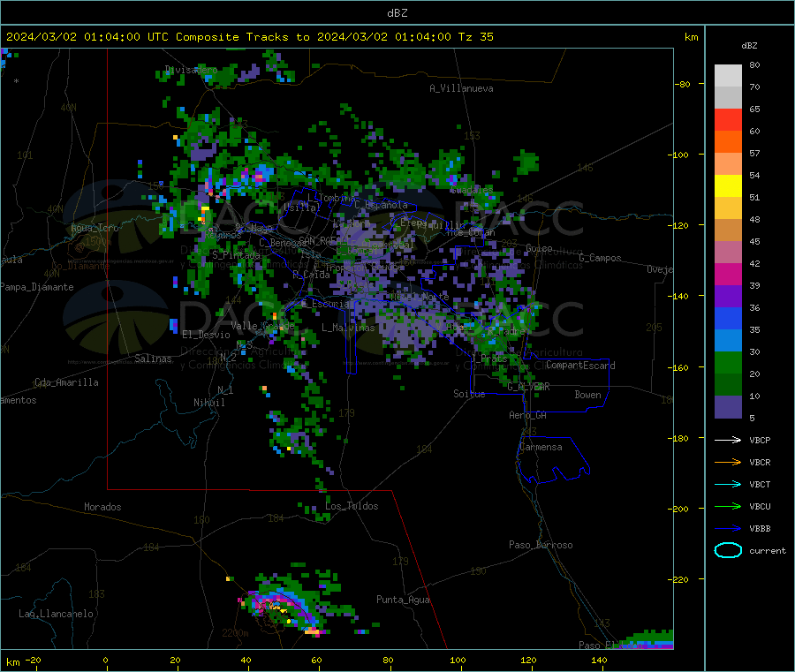The width and height of the screenshot is (795, 672).
Task: Pick the magenta 39 dBZ color swatch
Action: point(728,274)
